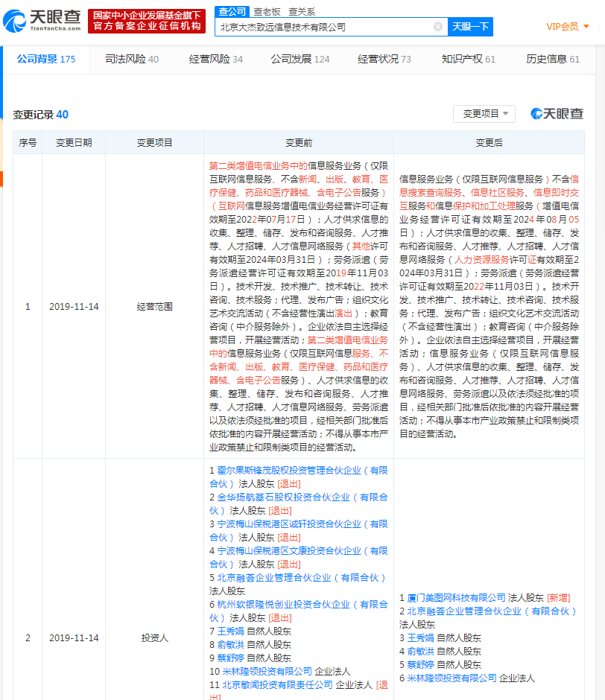Open 蔡舒婷 link in 变更前 column
This screenshot has height=700, width=605.
click(230, 658)
